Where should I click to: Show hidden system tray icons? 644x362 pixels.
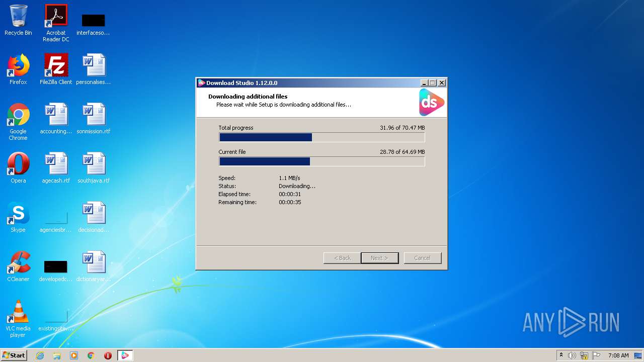click(561, 355)
